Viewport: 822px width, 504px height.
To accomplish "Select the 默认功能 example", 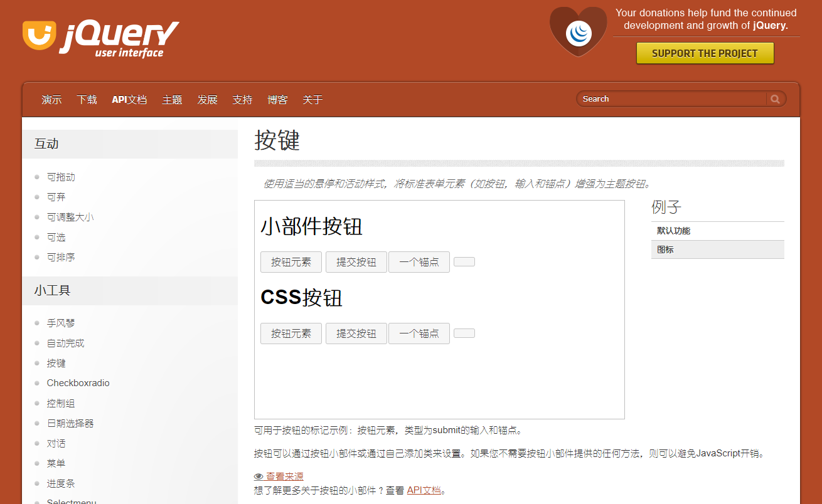I will point(718,231).
